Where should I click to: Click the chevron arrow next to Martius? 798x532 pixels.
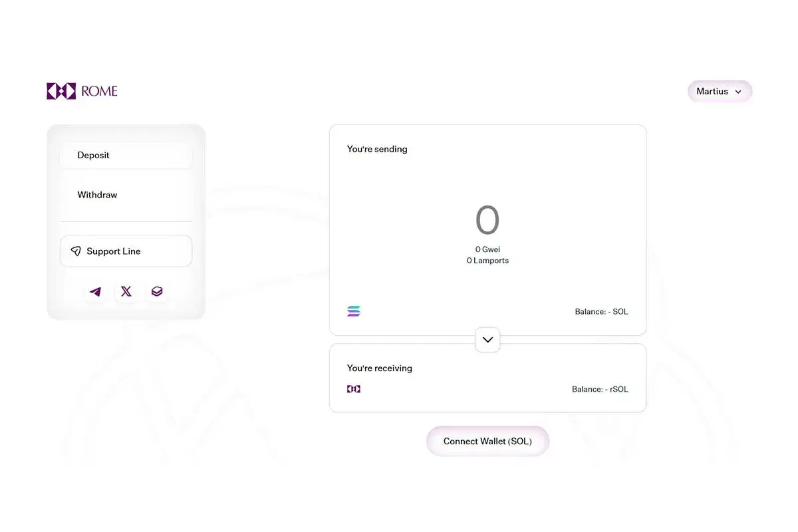(738, 92)
